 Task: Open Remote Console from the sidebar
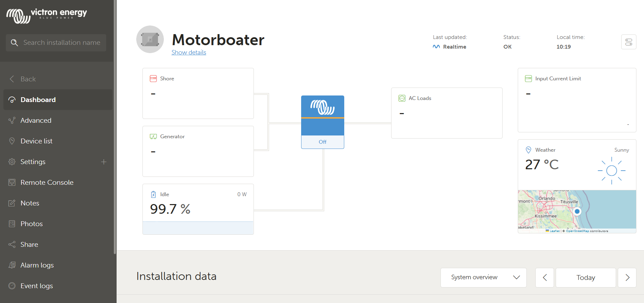point(47,182)
